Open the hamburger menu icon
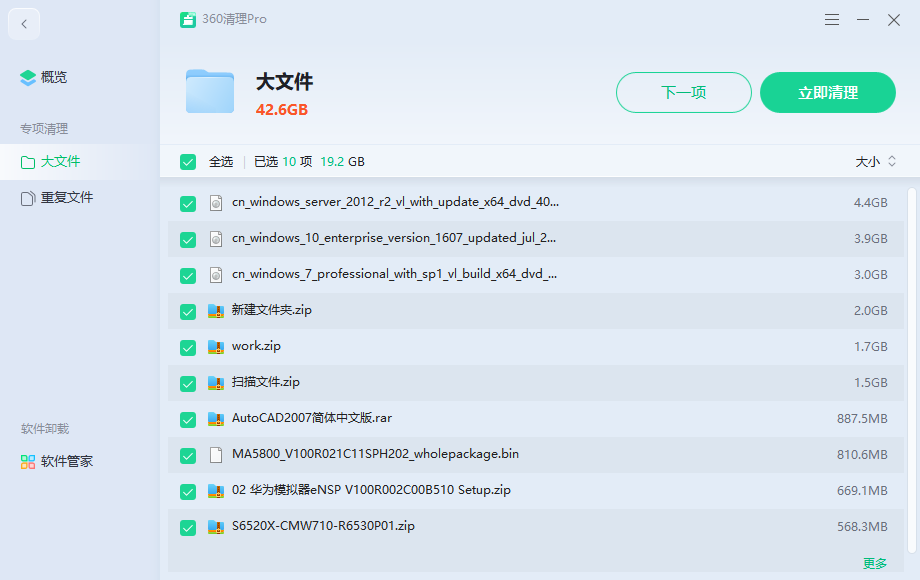Viewport: 920px width, 580px height. click(832, 20)
